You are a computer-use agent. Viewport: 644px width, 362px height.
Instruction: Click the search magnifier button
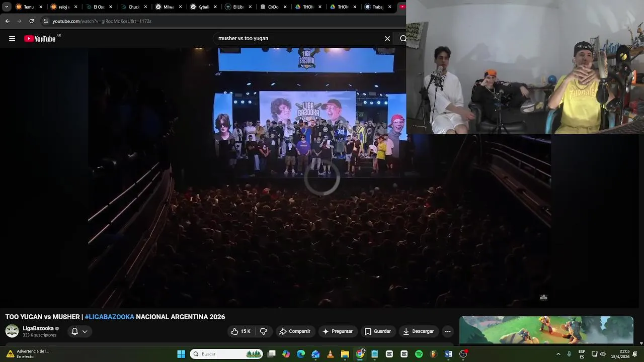click(x=403, y=39)
